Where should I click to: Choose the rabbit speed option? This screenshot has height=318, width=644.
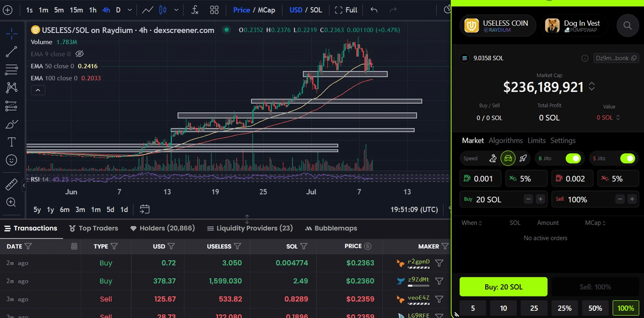coord(493,158)
